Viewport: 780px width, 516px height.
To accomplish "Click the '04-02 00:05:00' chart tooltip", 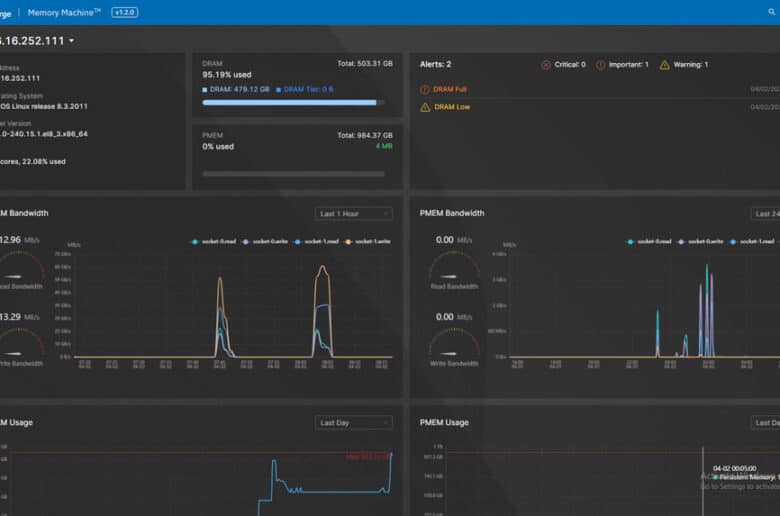I will [735, 468].
